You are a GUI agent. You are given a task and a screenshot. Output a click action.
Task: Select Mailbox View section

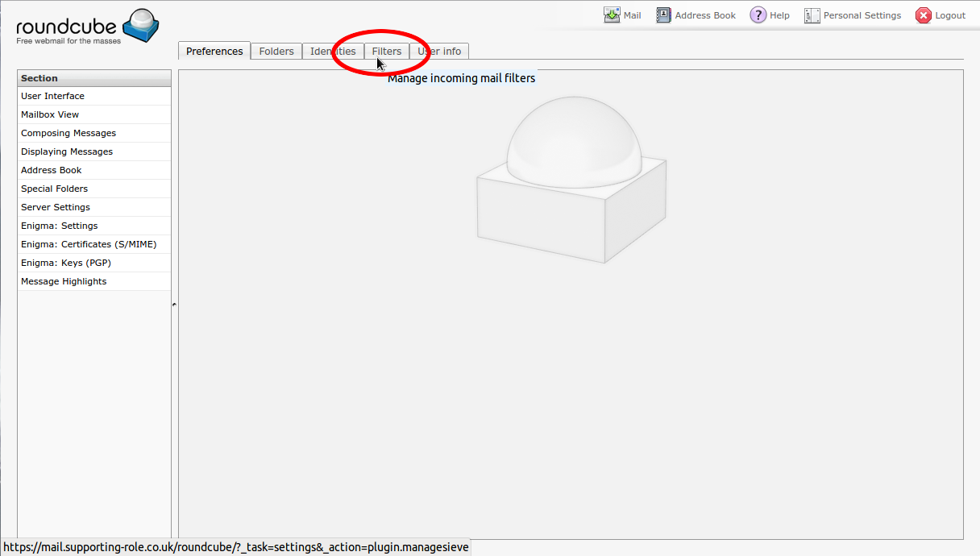tap(50, 114)
